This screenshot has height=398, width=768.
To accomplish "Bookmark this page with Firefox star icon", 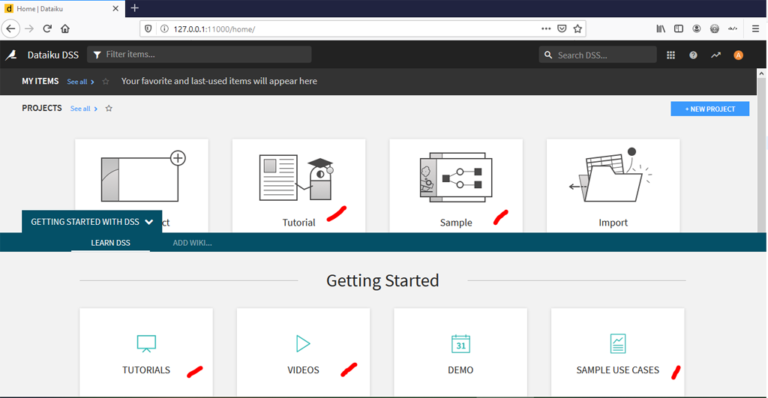I will pyautogui.click(x=577, y=29).
